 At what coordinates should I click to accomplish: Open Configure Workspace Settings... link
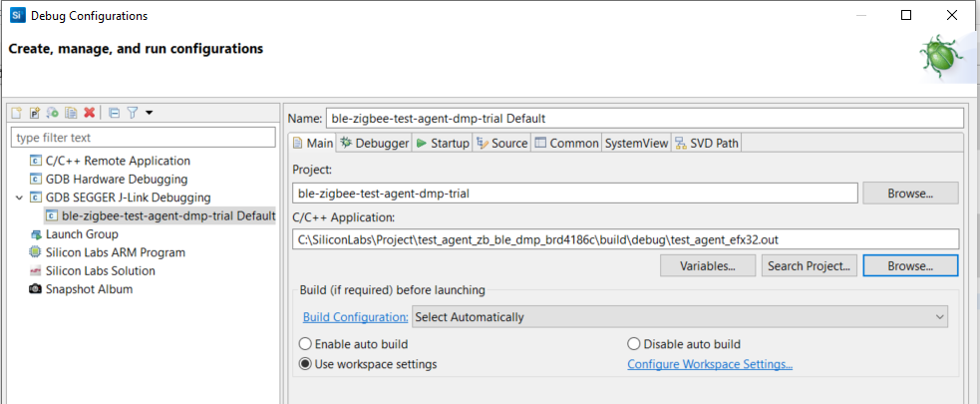710,364
